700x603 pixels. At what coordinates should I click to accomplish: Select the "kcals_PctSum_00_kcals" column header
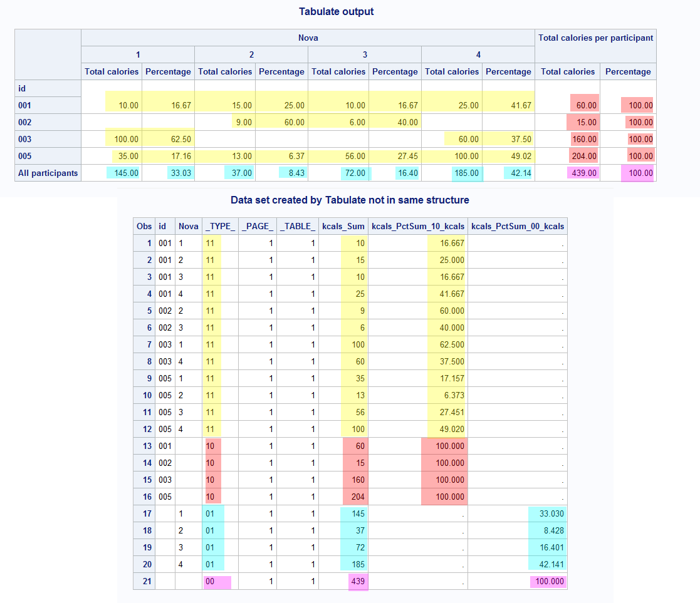coord(517,226)
